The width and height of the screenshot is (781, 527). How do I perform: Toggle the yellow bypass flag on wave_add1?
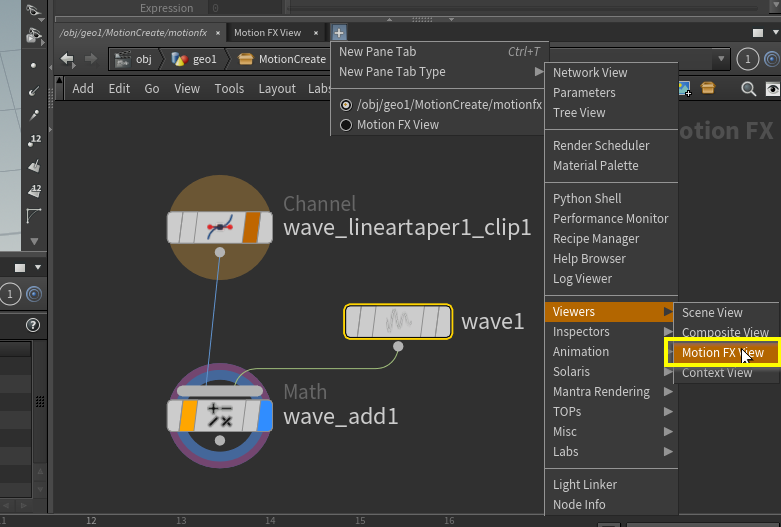[188, 415]
